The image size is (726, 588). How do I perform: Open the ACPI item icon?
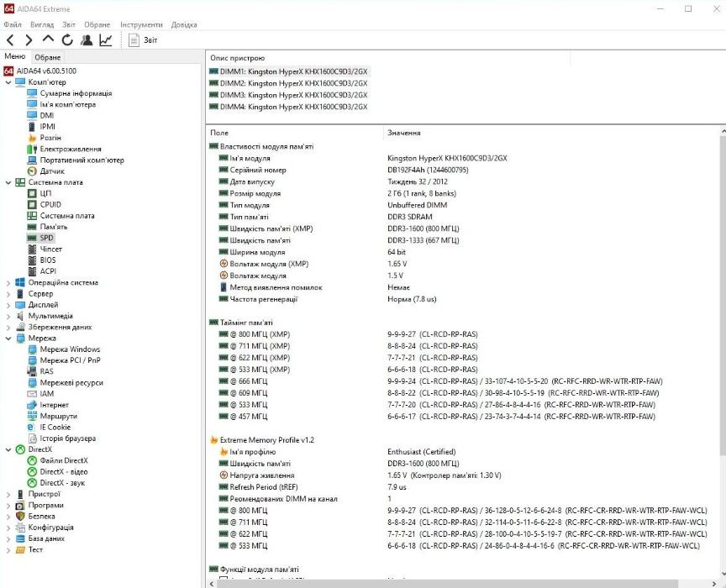coord(32,271)
